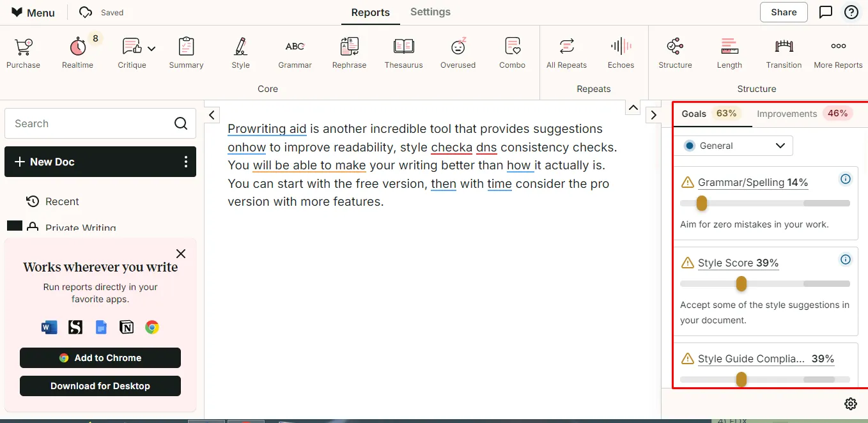This screenshot has width=868, height=423.
Task: Run the Overused words report
Action: coord(458,53)
